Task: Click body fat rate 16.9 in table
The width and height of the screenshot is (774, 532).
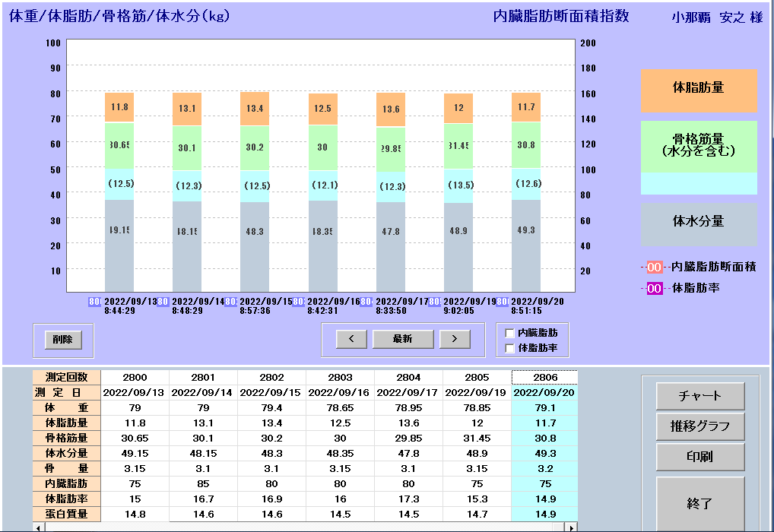Action: pos(271,499)
